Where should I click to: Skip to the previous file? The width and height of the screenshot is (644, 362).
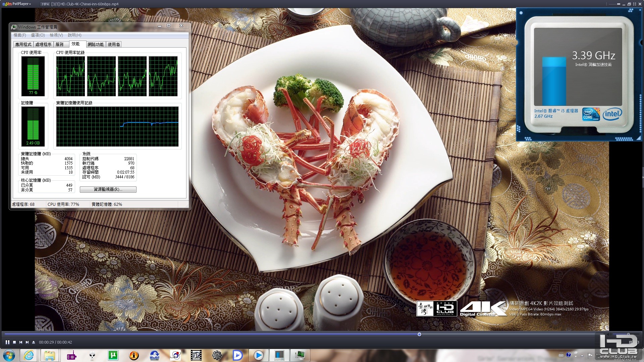pyautogui.click(x=21, y=342)
